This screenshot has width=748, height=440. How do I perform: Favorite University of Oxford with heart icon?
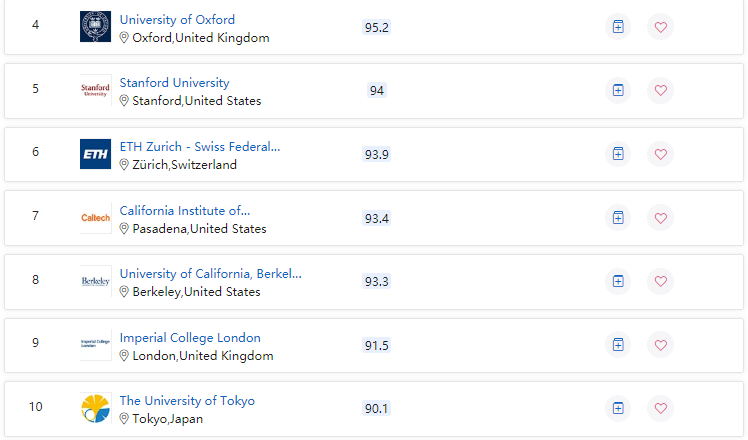point(660,27)
